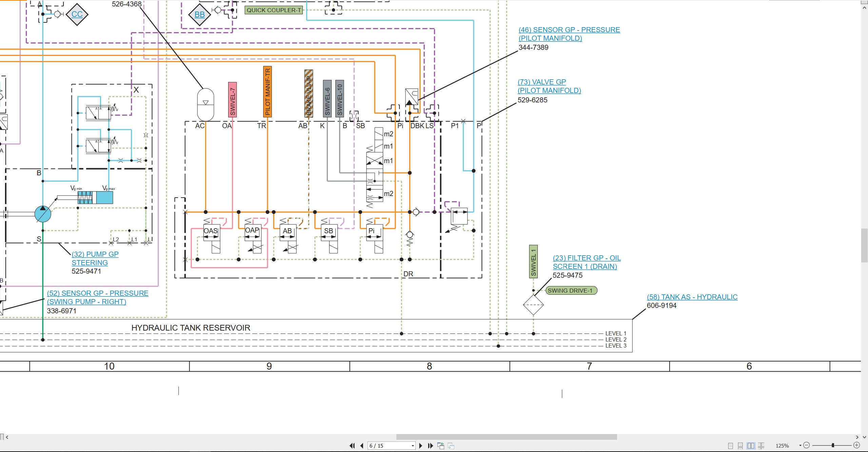
Task: Click the Pi solenoid valve symbol
Action: (x=375, y=235)
